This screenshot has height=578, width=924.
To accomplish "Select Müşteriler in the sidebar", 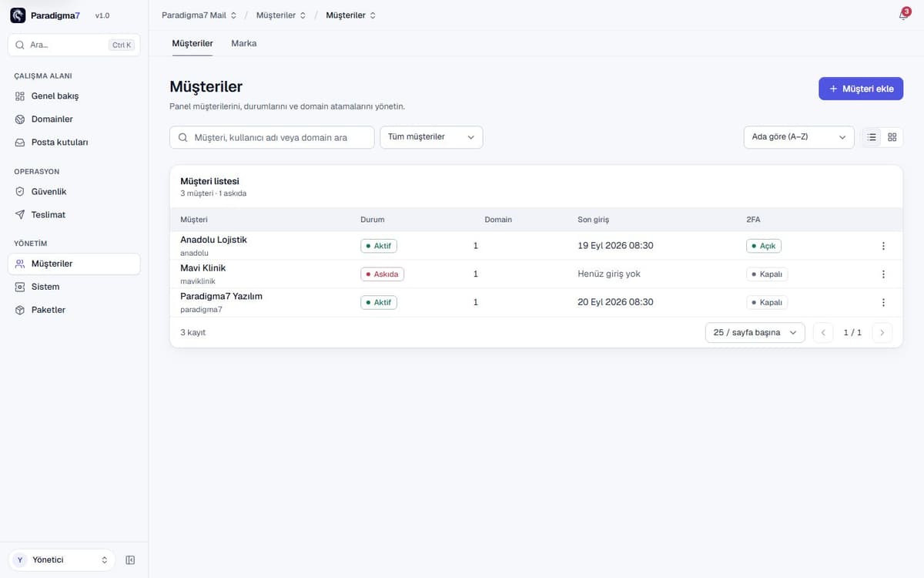I will (74, 264).
